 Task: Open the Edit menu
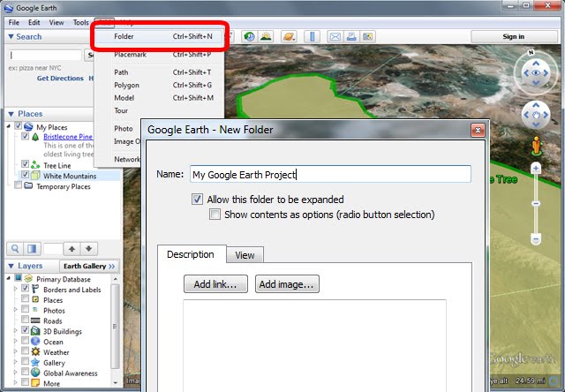34,22
